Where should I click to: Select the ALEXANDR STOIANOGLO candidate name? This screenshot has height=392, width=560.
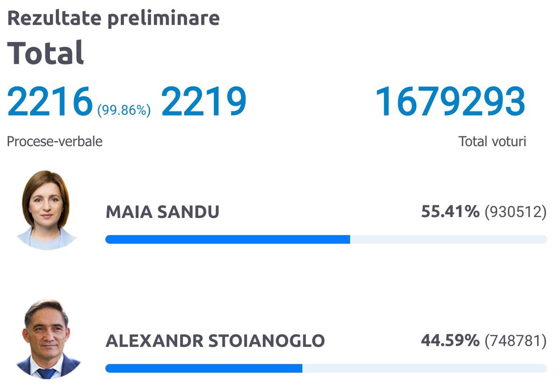click(x=215, y=341)
